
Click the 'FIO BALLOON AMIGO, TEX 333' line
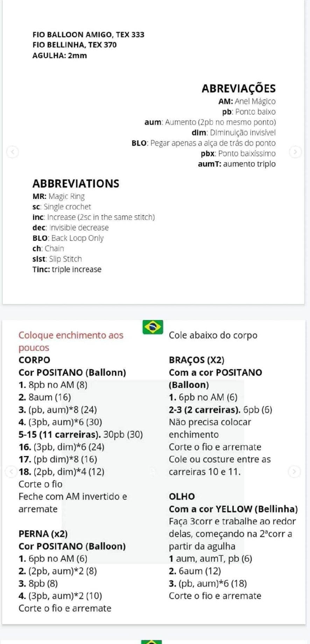[x=88, y=35]
